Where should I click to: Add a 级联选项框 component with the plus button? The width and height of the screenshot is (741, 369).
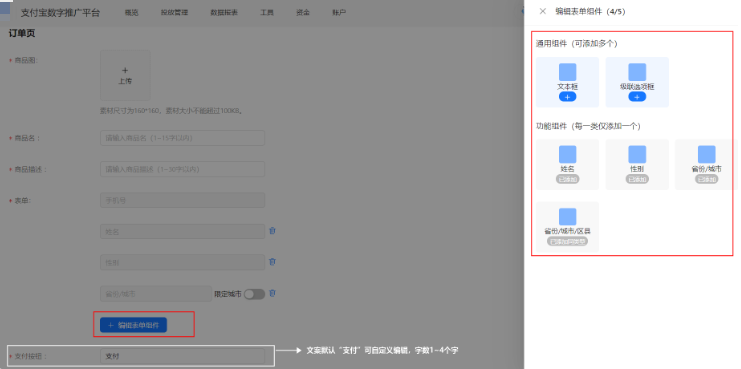tap(637, 97)
